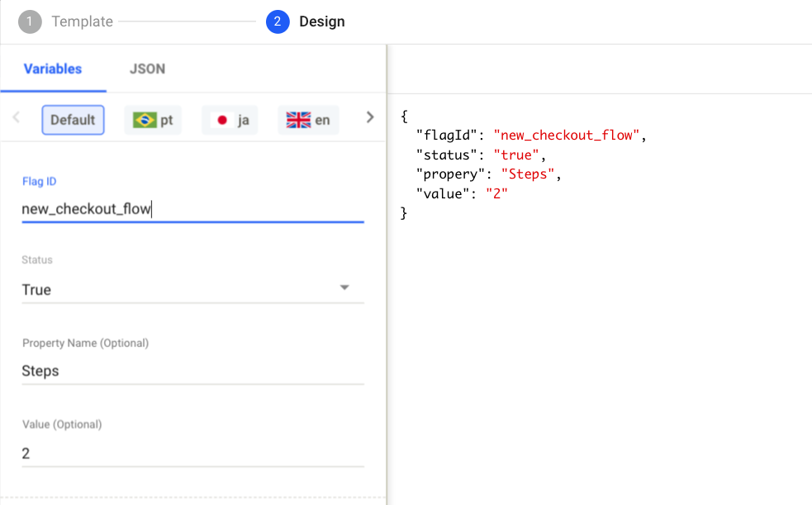Select the British flag en locale
This screenshot has width=812, height=505.
click(x=307, y=118)
